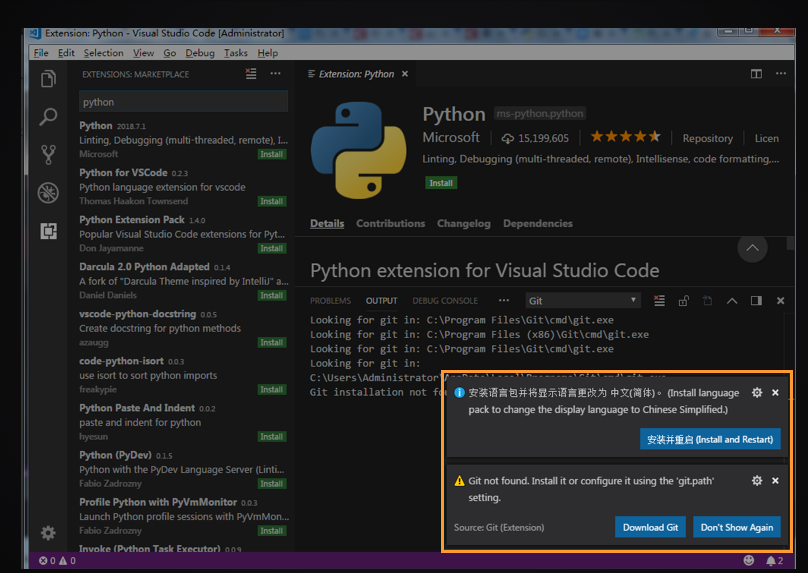Open the output log file icon

click(708, 300)
